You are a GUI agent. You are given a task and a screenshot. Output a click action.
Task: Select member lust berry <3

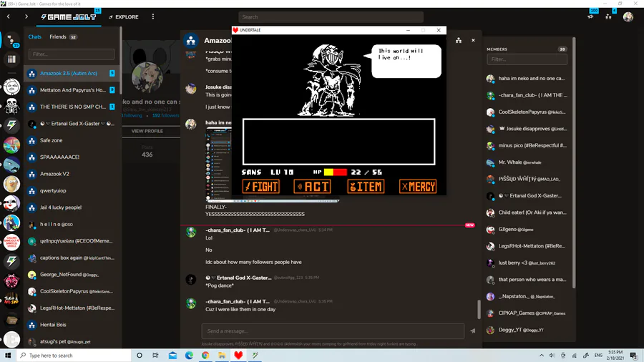527,263
